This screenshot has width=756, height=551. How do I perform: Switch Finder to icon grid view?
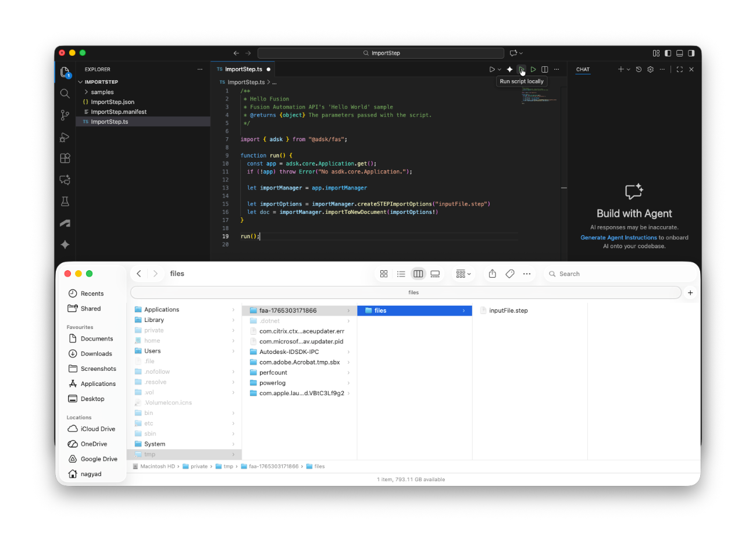[x=384, y=273]
